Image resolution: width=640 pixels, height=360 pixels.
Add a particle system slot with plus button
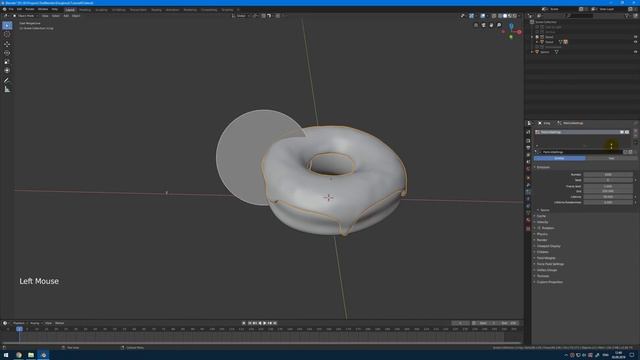636,132
